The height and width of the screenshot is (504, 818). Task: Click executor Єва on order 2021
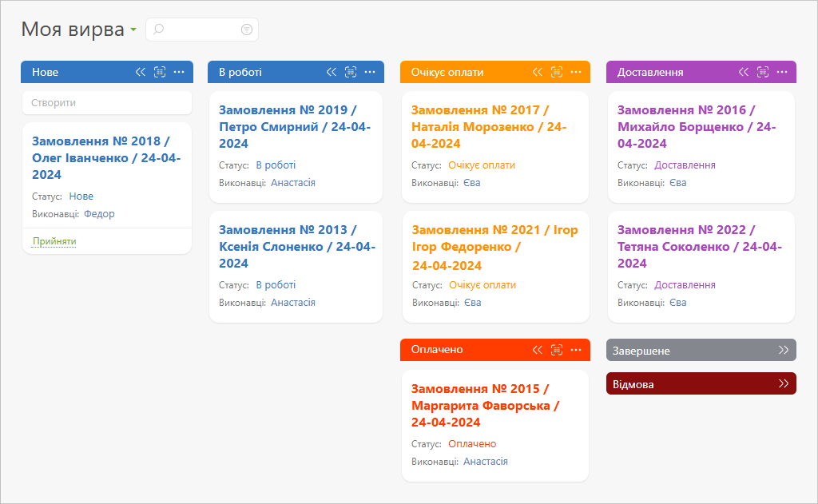pyautogui.click(x=473, y=303)
